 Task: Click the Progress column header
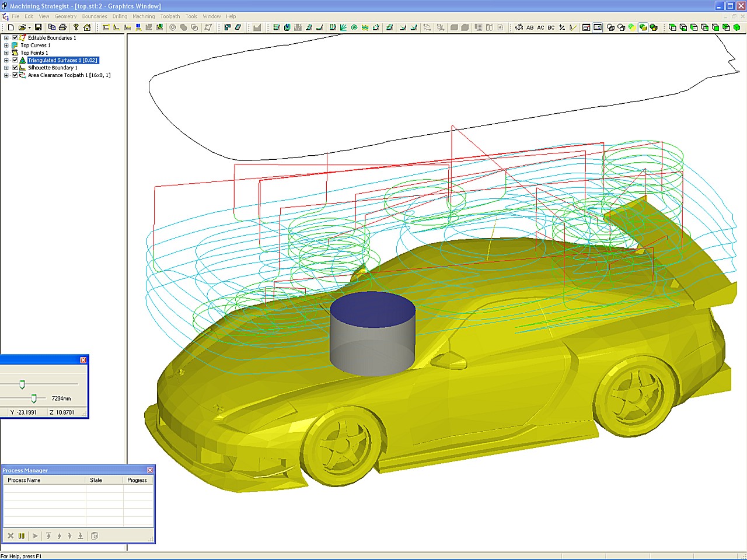point(137,480)
